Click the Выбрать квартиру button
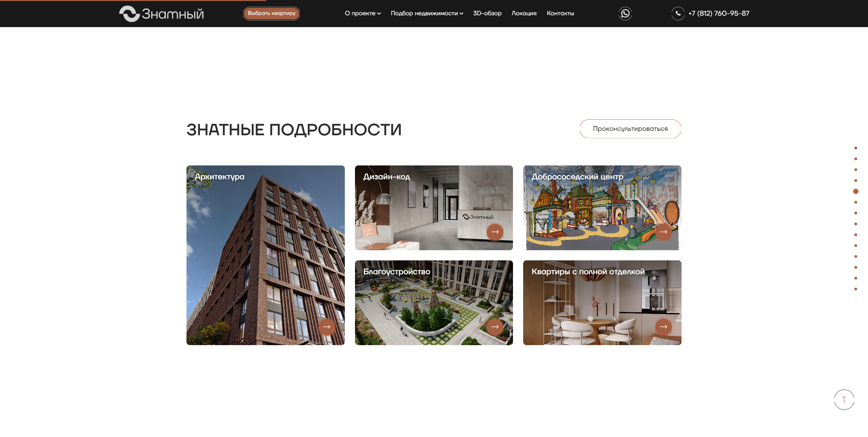The height and width of the screenshot is (437, 868). pos(272,14)
